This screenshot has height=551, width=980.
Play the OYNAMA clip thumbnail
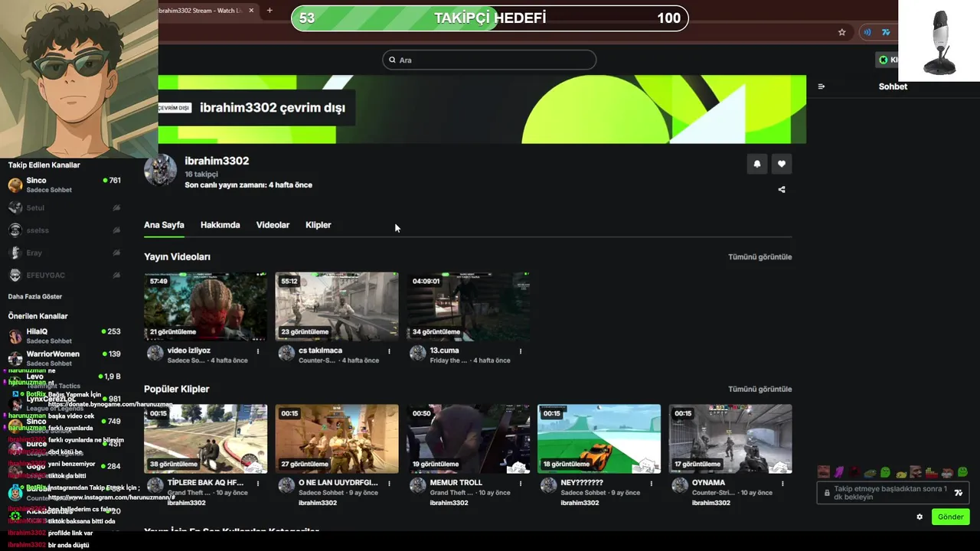click(730, 439)
